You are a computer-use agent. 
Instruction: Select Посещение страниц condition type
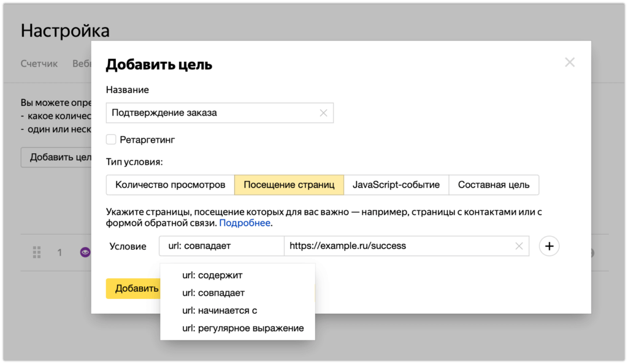[x=289, y=184]
